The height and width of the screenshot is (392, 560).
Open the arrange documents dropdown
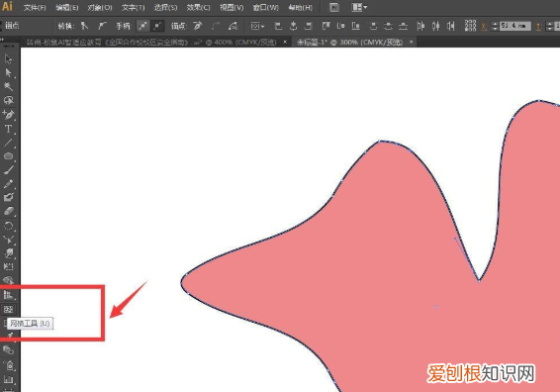359,8
